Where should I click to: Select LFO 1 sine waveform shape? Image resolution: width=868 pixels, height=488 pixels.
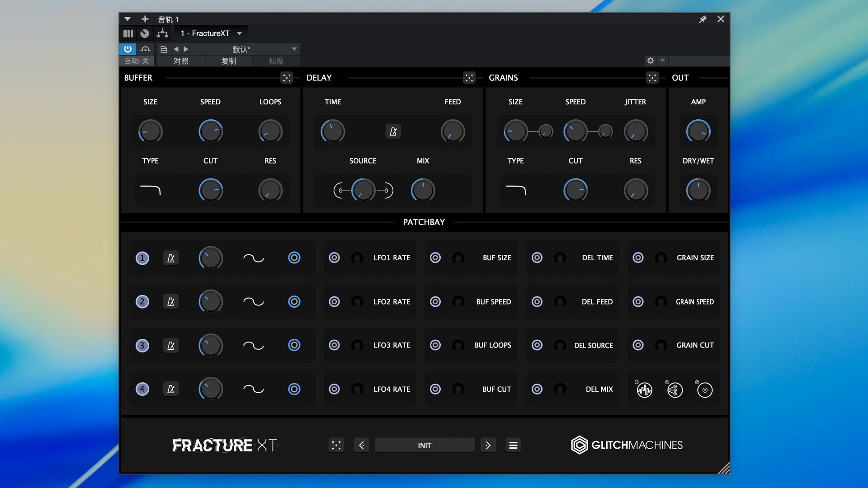[x=253, y=258]
